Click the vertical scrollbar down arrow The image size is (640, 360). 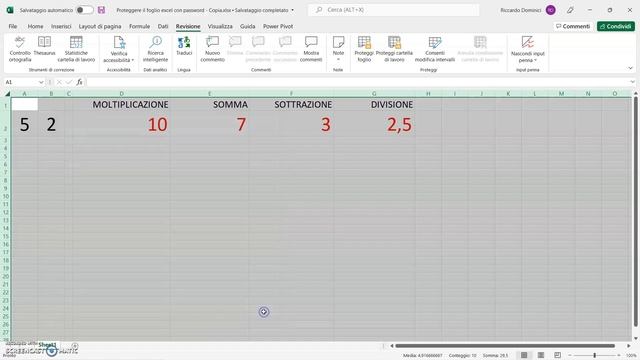tap(636, 338)
